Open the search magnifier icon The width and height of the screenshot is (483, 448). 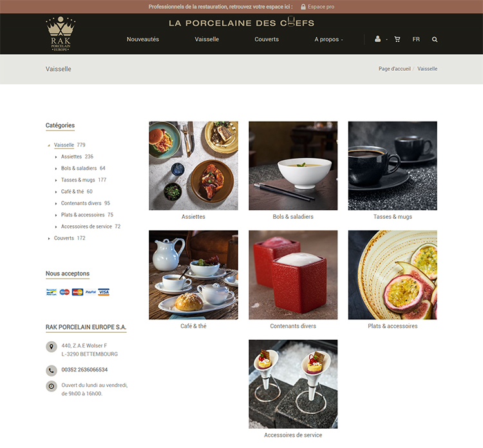(435, 39)
